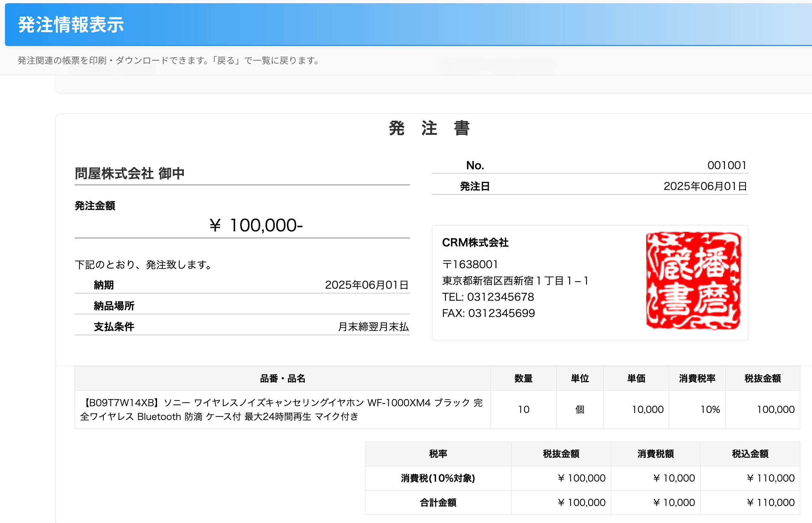The width and height of the screenshot is (812, 523).
Task: Click the 発注日 date value 2025年06月01日
Action: tap(705, 186)
